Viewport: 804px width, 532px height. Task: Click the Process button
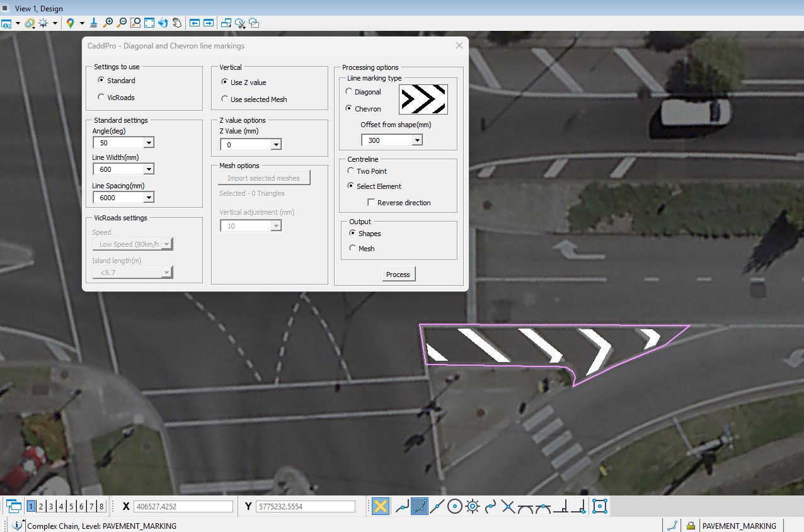coord(398,274)
